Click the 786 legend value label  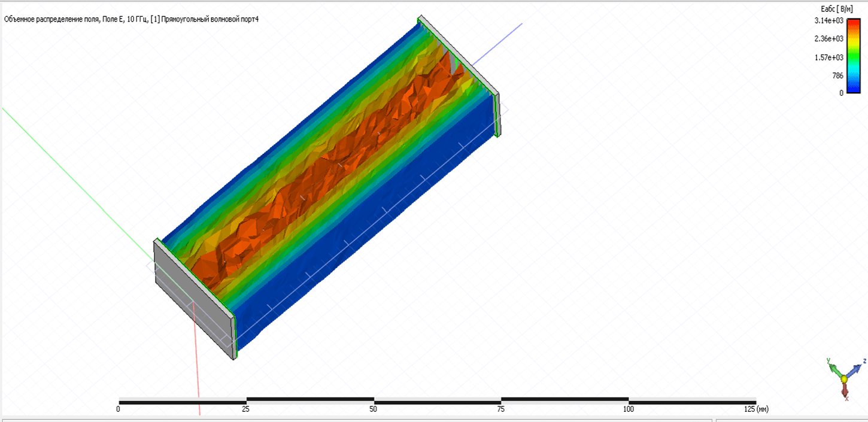click(837, 75)
